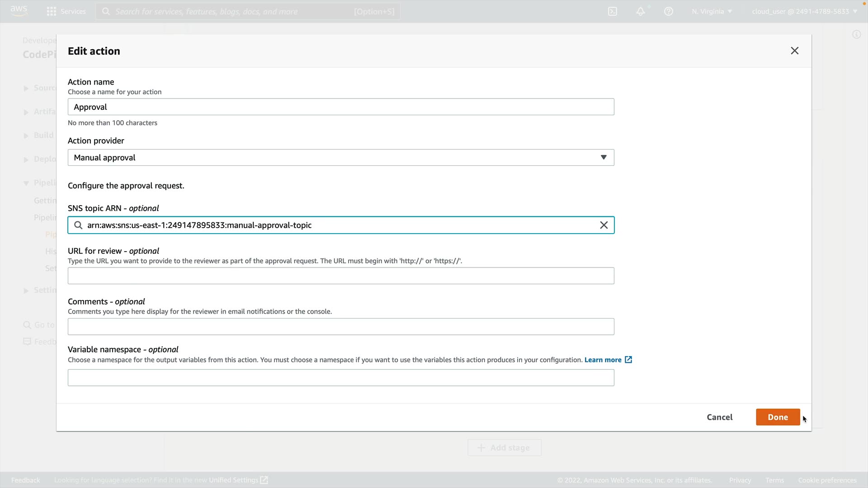Click the Action name input field

coord(341,107)
